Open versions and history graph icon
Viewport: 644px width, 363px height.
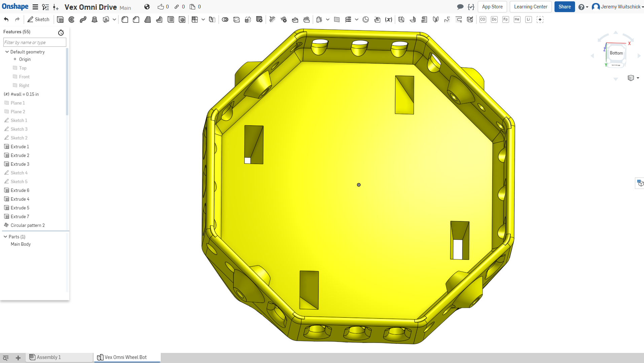click(x=45, y=7)
